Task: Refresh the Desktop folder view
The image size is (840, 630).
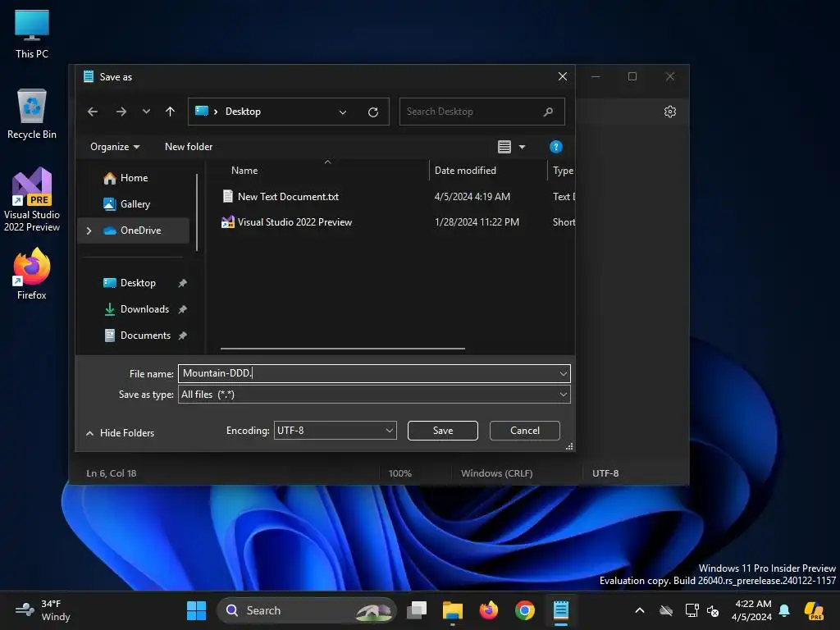Action: pyautogui.click(x=373, y=112)
